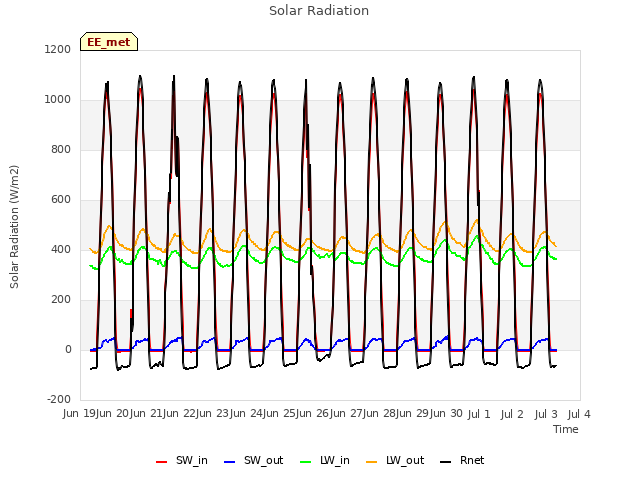The image size is (640, 480).
Task: Click the 200 y-axis tick label
Action: pyautogui.click(x=61, y=300)
